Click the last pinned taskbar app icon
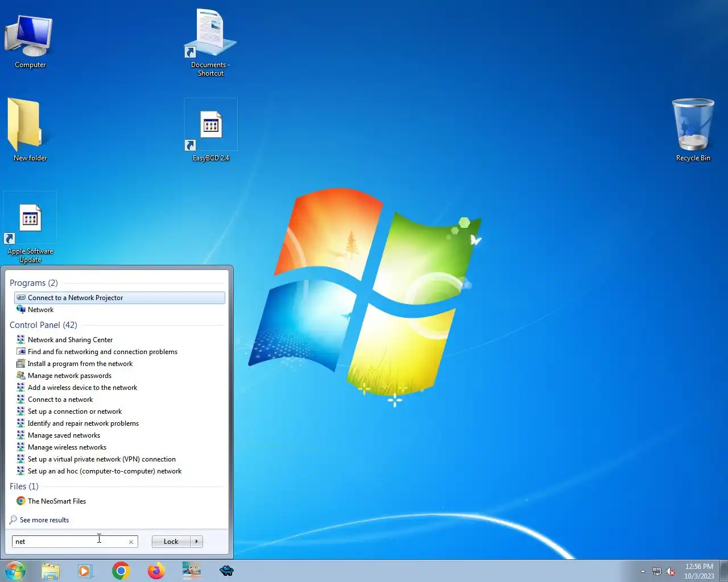Viewport: 728px width, 582px height. click(x=226, y=571)
